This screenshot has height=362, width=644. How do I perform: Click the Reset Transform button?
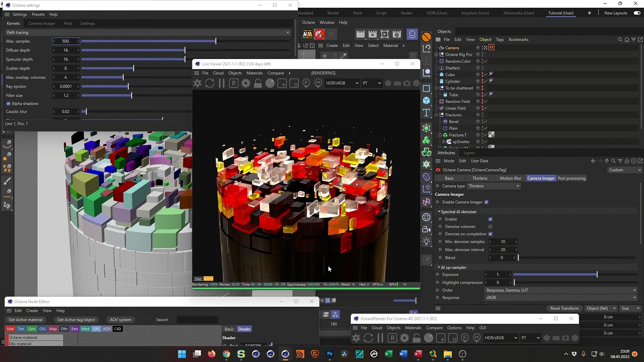tap(565, 308)
